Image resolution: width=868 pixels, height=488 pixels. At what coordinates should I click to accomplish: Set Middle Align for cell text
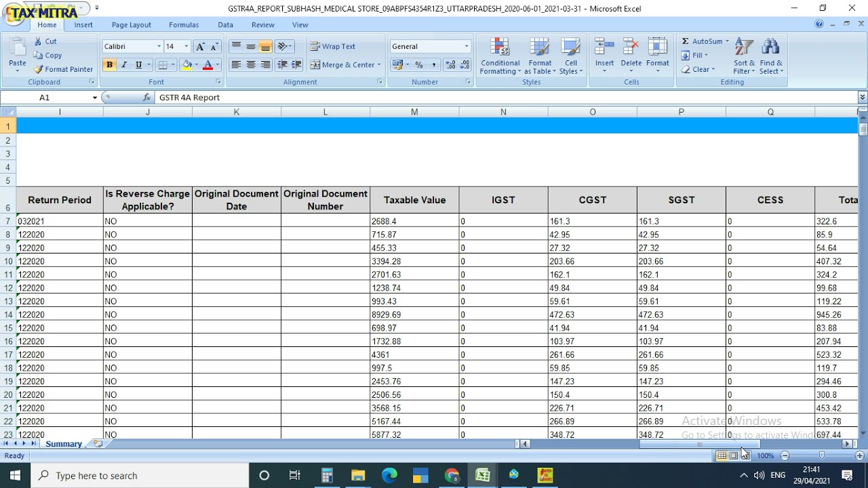coord(251,47)
